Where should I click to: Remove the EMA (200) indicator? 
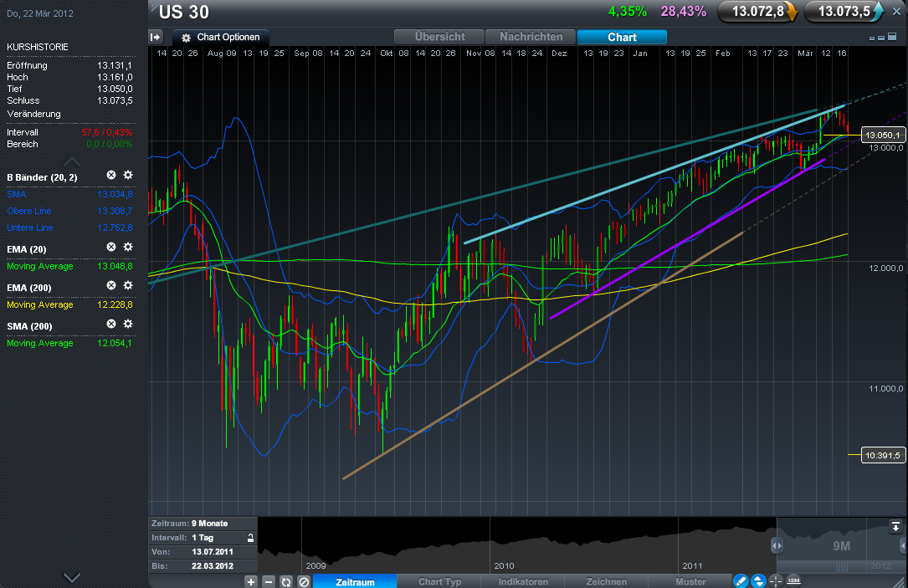pyautogui.click(x=111, y=285)
